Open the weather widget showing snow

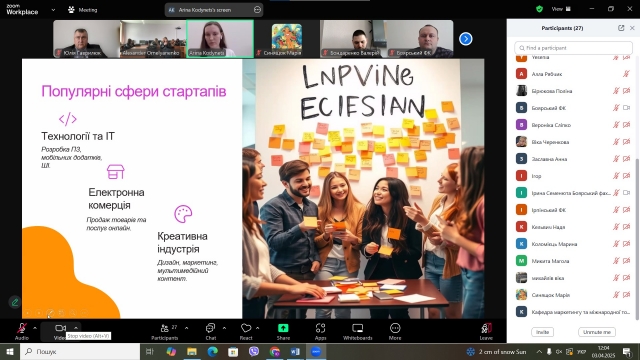tap(496, 351)
